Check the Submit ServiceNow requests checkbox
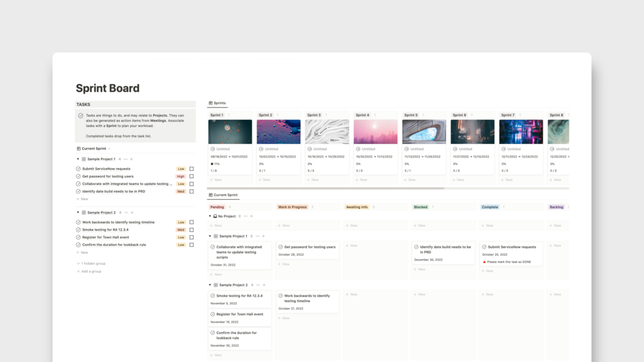 click(192, 169)
